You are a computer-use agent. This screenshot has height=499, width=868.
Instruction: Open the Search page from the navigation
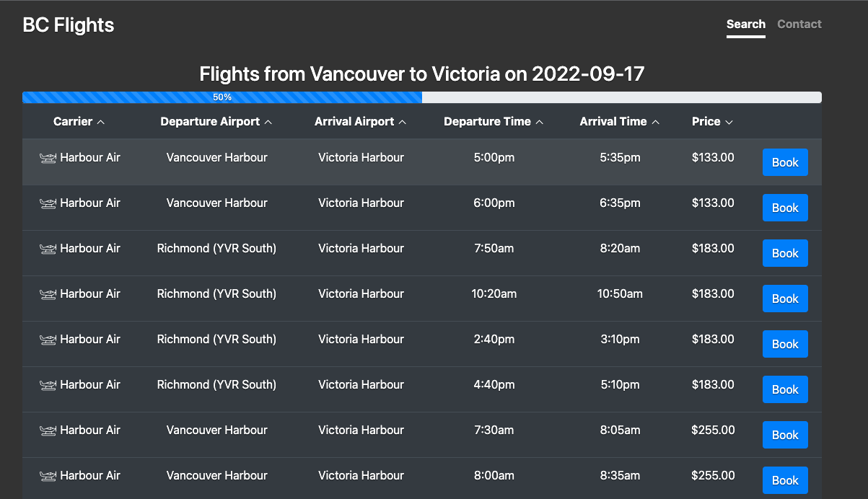coord(745,24)
